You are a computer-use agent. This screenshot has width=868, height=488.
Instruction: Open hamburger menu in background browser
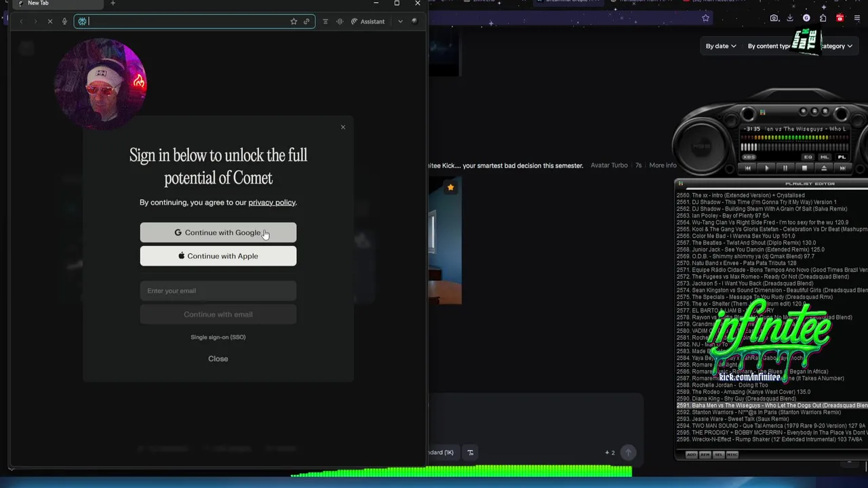point(858,18)
